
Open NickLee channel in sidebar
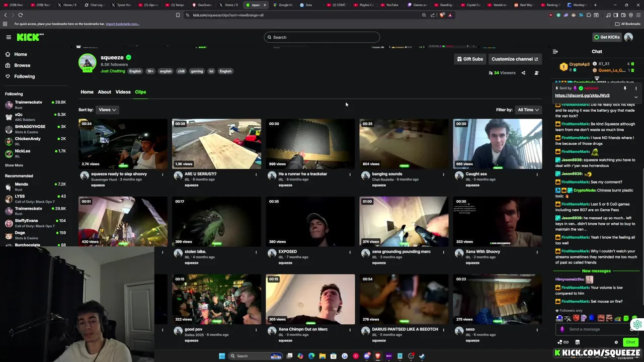[x=35, y=153]
